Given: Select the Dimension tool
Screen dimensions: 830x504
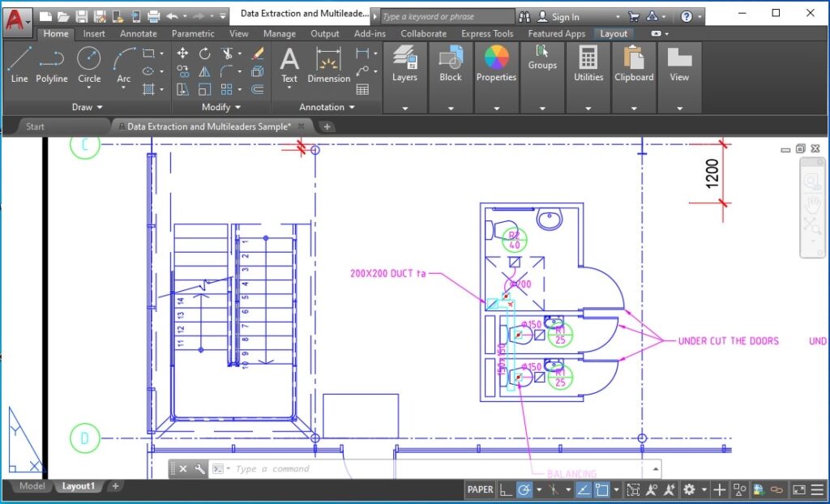Looking at the screenshot, I should click(x=329, y=65).
